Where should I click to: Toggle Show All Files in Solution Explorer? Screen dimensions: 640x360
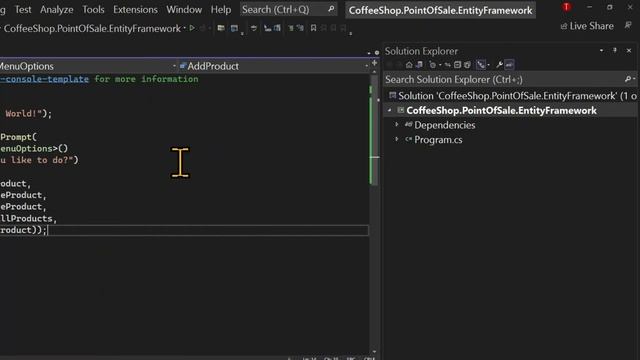tap(467, 64)
